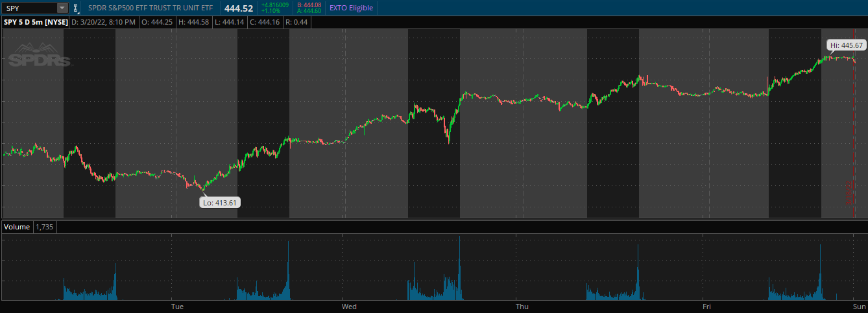Screen dimensions: 868x313
Task: Click the bid price B: 444.08
Action: point(309,5)
